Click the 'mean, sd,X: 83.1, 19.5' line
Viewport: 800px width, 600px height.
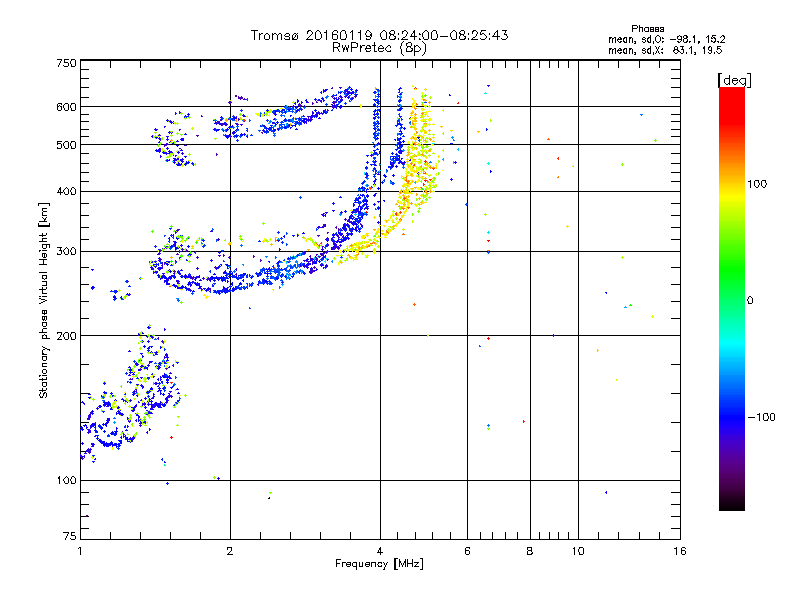click(x=665, y=50)
